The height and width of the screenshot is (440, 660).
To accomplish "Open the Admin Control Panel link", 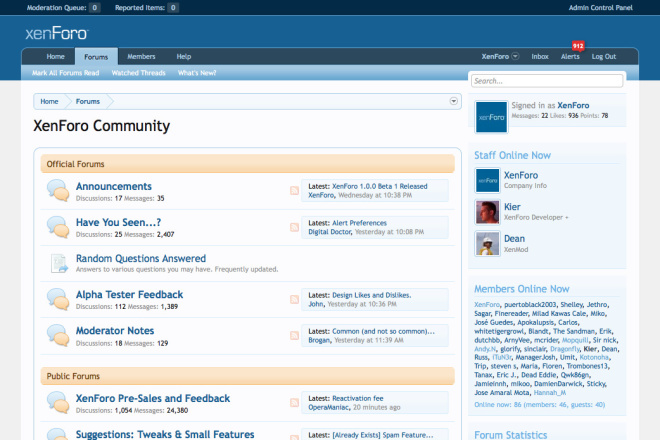I will [601, 8].
